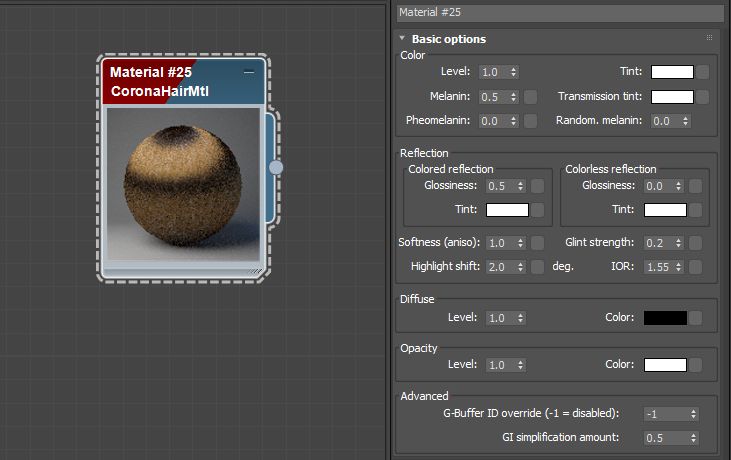Click the map button beside Softness (aniso)
The image size is (731, 460).
(538, 243)
